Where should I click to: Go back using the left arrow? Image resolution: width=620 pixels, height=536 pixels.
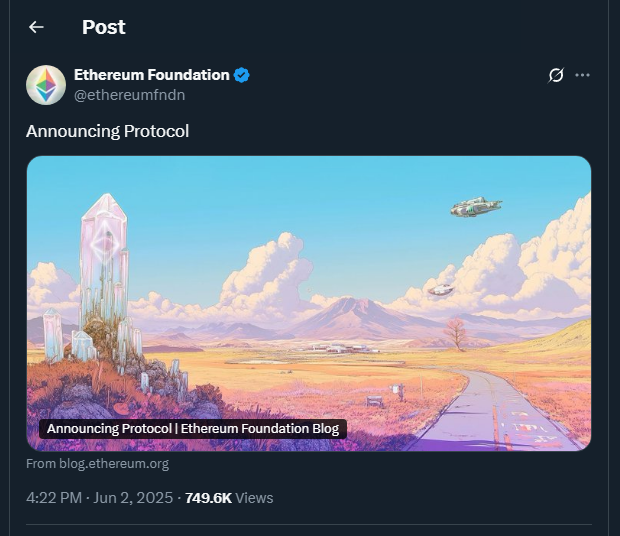coord(36,27)
